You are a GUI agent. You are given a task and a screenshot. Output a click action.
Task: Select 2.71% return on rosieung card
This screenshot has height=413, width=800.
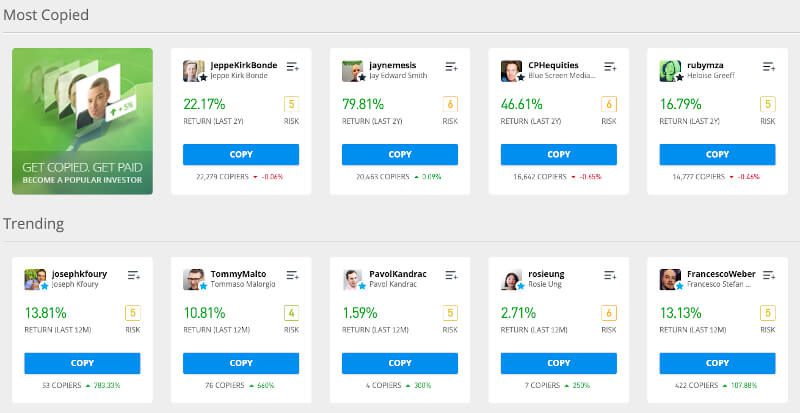518,313
